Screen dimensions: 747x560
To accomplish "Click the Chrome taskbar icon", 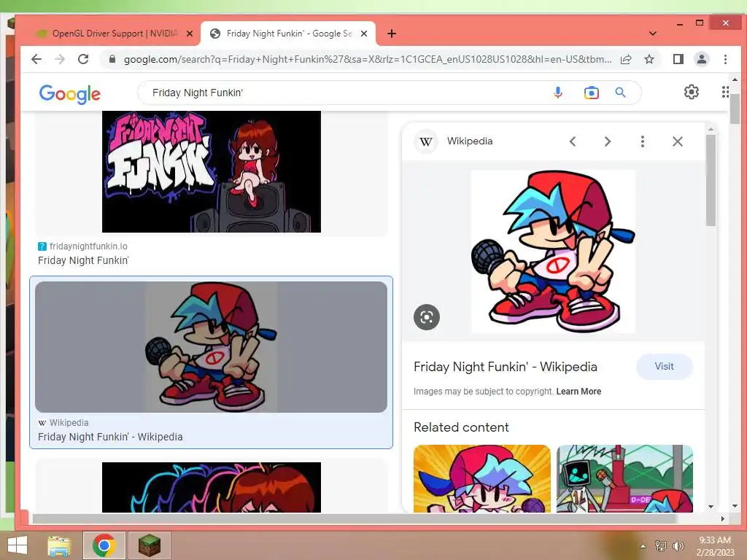I will (x=104, y=545).
